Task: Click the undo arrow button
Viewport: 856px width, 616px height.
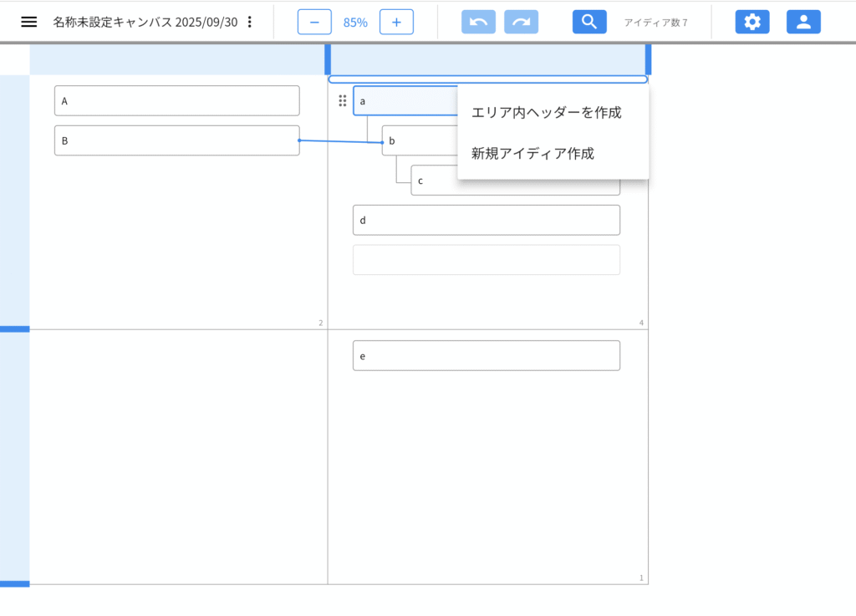Action: 478,22
